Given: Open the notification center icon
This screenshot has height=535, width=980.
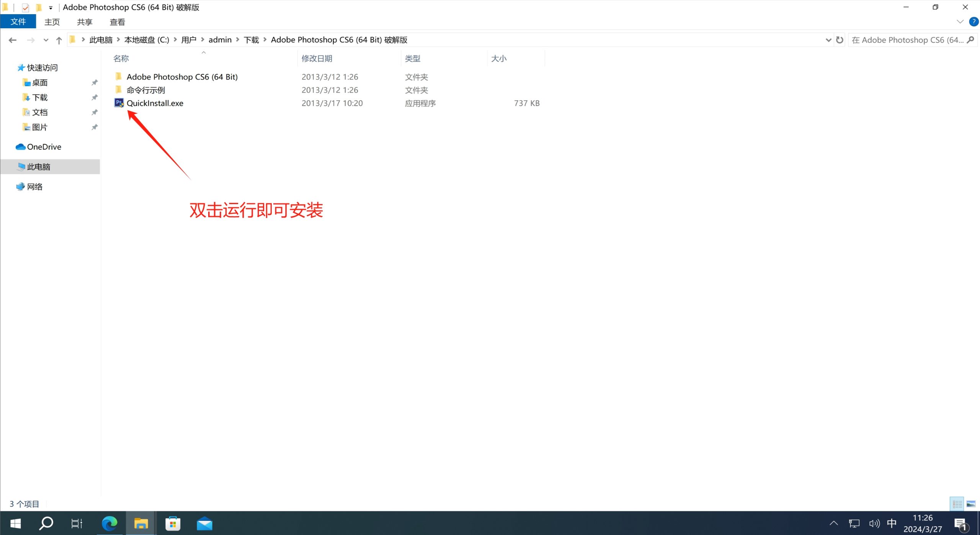Looking at the screenshot, I should pos(961,524).
